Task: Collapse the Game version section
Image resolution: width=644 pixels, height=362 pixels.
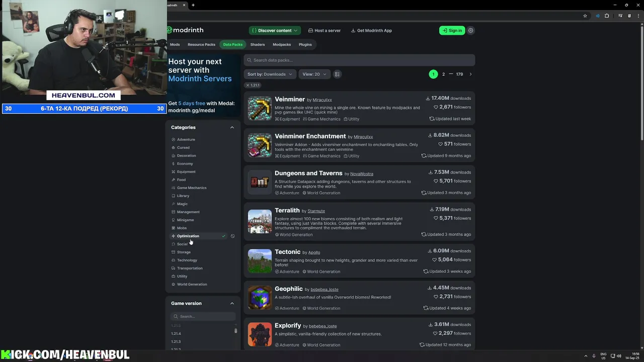Action: tap(232, 303)
